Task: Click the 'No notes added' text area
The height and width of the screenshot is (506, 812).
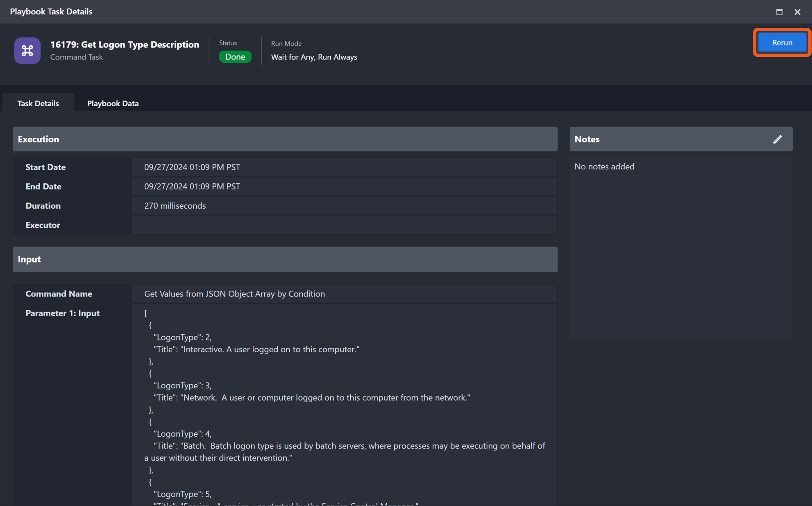Action: pyautogui.click(x=604, y=166)
